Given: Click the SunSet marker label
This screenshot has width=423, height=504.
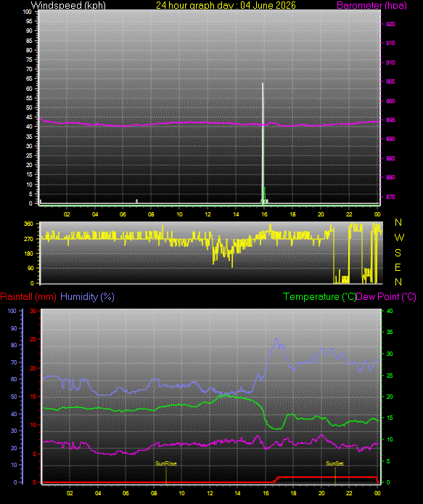Looking at the screenshot, I should coord(334,463).
